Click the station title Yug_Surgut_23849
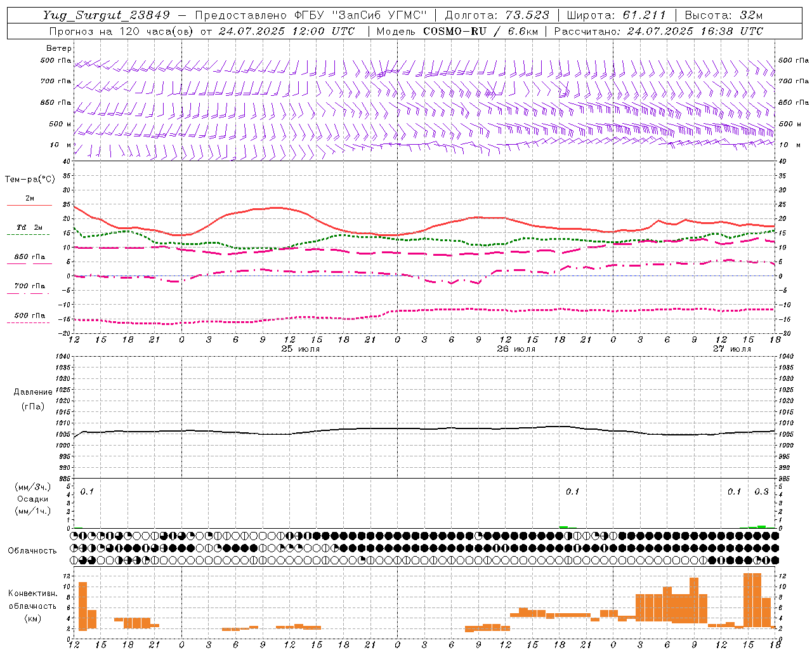Image resolution: width=812 pixels, height=650 pixels. pos(107,15)
